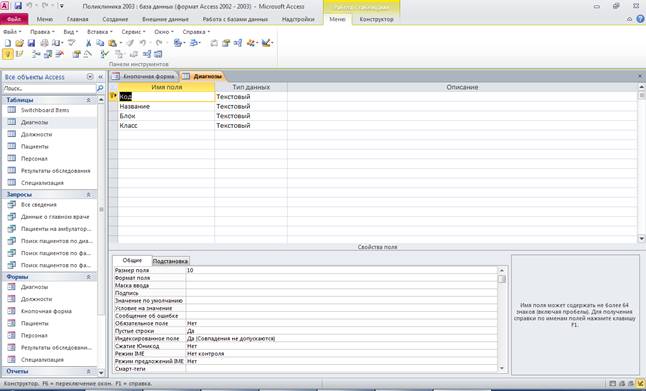
Task: Click the Undo arrow in Menu toolbar
Action: (x=143, y=43)
